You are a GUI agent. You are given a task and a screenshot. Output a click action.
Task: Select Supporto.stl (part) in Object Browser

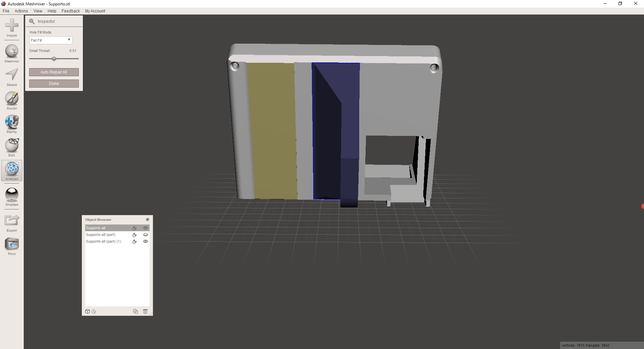click(101, 235)
